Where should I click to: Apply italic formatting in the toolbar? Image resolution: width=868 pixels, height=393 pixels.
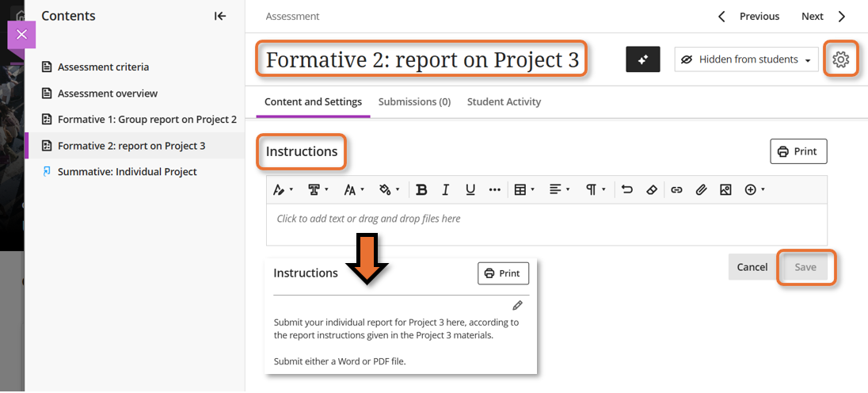point(446,190)
